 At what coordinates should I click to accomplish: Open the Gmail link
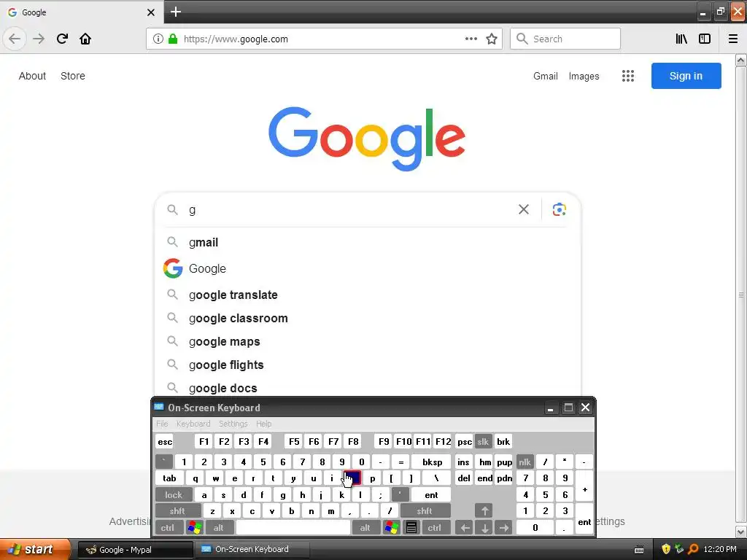[x=546, y=76]
